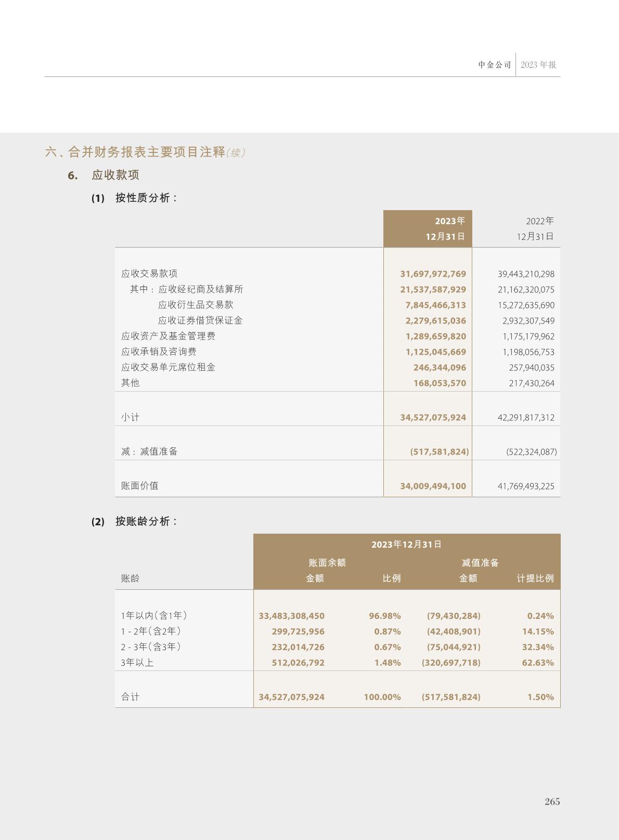Select the 1年以内(含1年) row label
This screenshot has height=840, width=619.
tap(154, 616)
